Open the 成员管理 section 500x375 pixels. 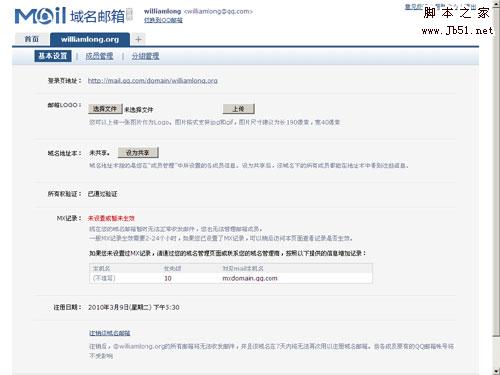coord(99,56)
